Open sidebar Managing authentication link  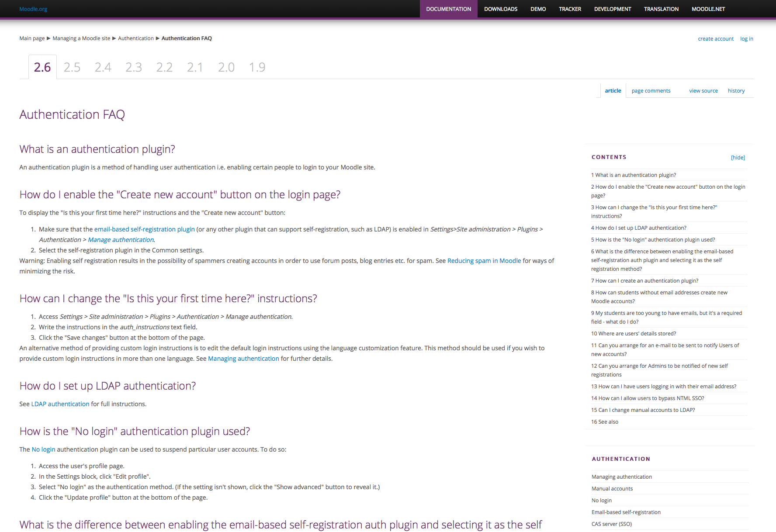tap(622, 477)
